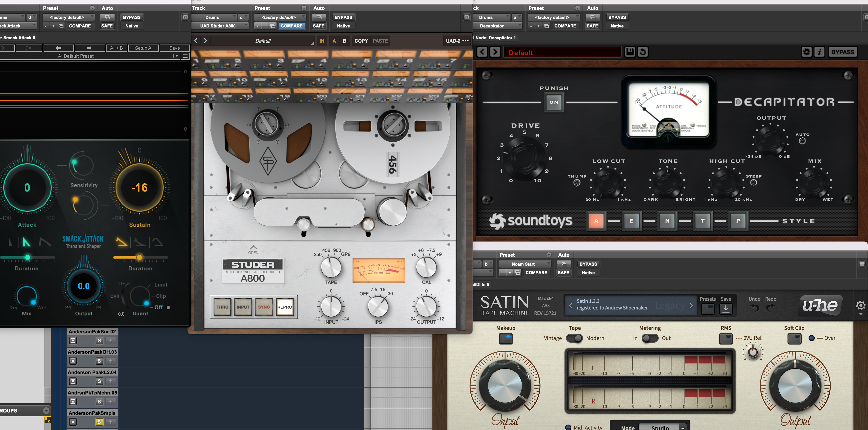This screenshot has width=868, height=430.
Task: Click Smack Attack Sustain Duration slider handle
Action: pos(139,257)
